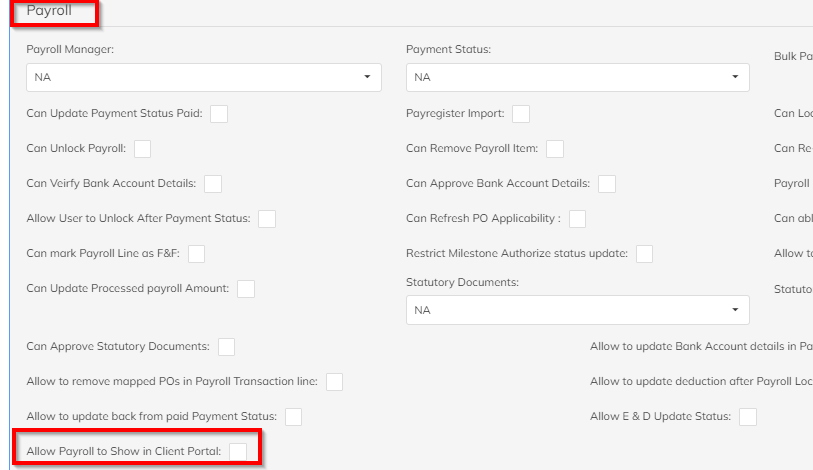Tick Can mark Payroll Line as F&F
The height and width of the screenshot is (470, 813).
(x=196, y=254)
